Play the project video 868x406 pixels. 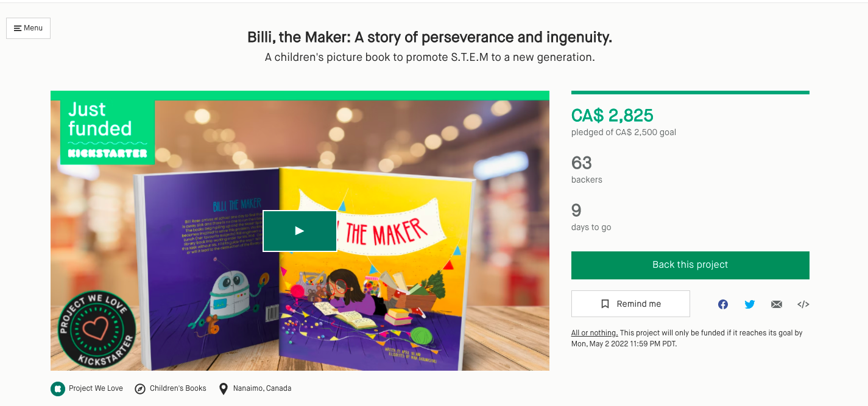click(299, 231)
